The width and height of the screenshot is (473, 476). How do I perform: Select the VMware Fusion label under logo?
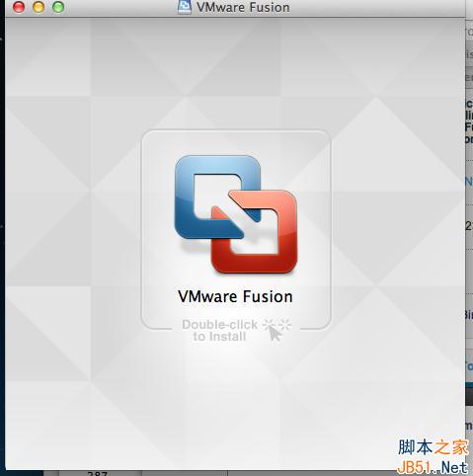click(x=235, y=296)
